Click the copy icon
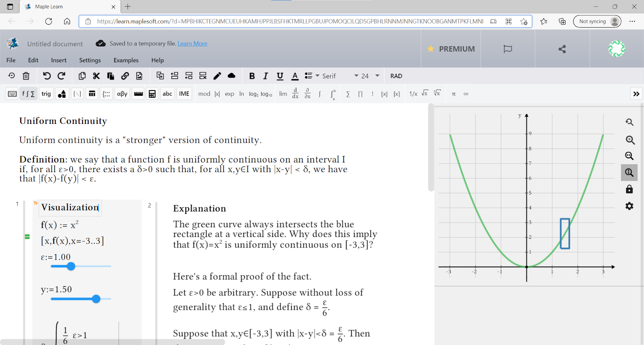This screenshot has height=345, width=644. [x=82, y=76]
